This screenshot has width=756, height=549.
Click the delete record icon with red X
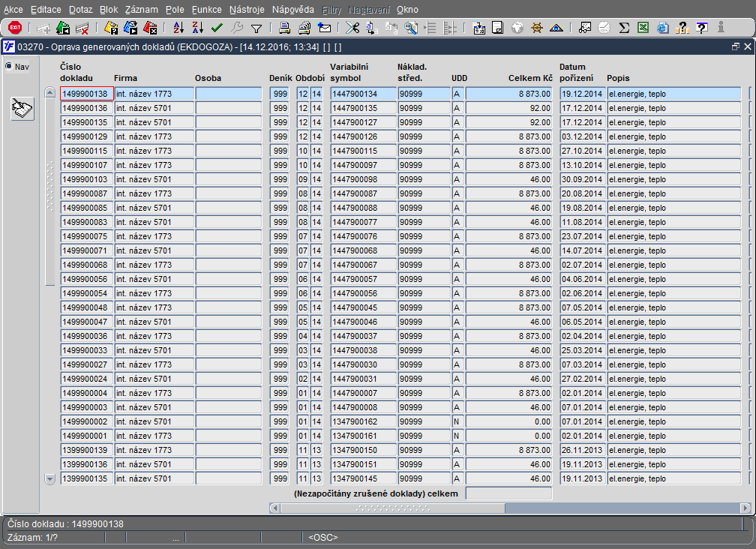click(x=82, y=28)
